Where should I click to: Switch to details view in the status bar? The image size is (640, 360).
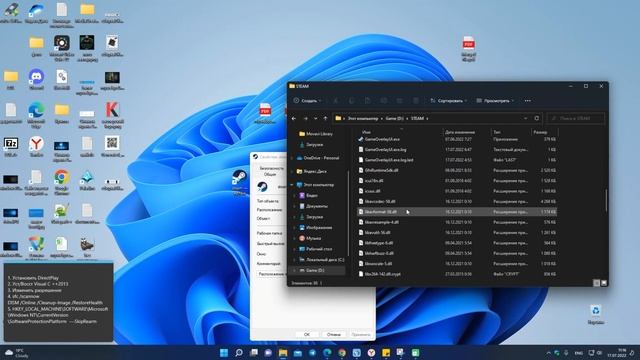coord(596,283)
